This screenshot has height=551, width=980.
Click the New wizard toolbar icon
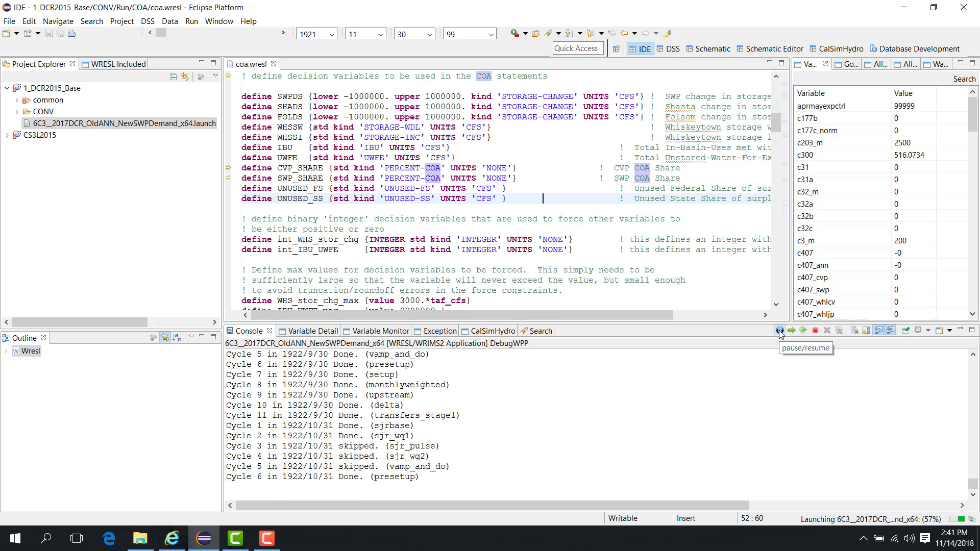tap(6, 34)
